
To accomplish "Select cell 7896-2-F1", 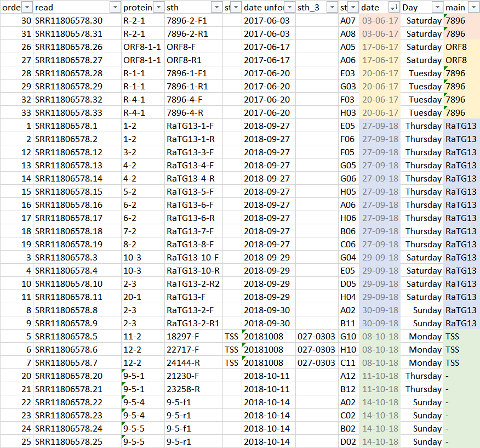I will coord(193,20).
